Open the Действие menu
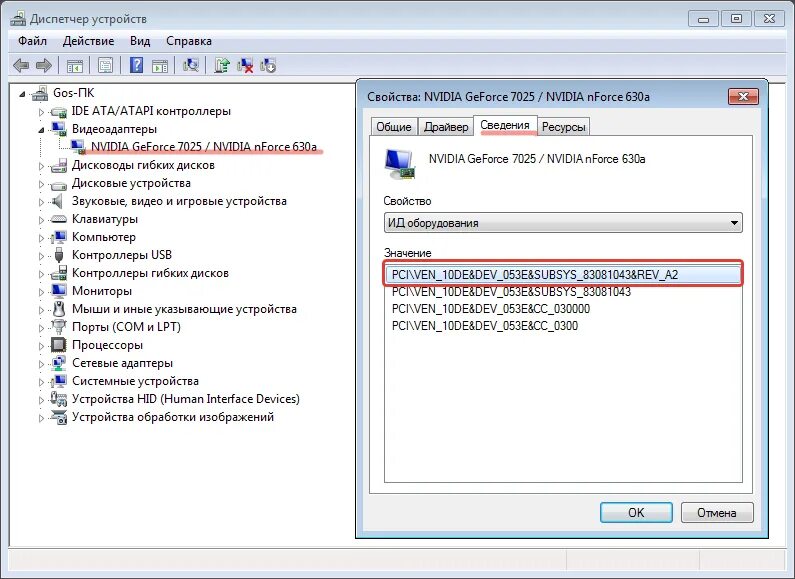 point(88,41)
